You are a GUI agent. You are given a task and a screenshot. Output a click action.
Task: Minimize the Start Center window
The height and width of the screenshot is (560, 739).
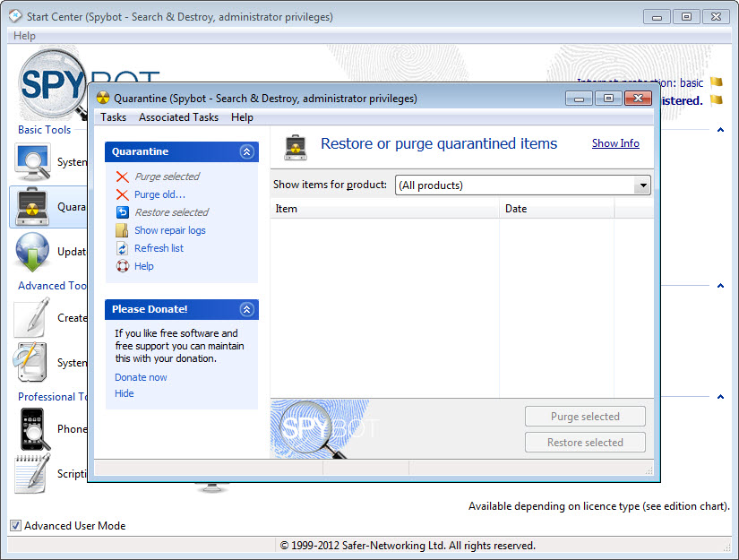point(657,17)
